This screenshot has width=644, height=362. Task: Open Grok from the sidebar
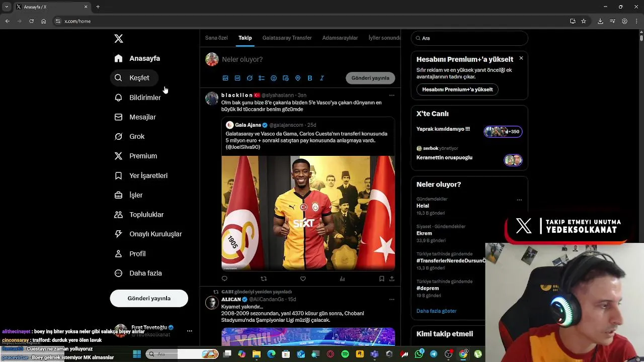pos(130,136)
